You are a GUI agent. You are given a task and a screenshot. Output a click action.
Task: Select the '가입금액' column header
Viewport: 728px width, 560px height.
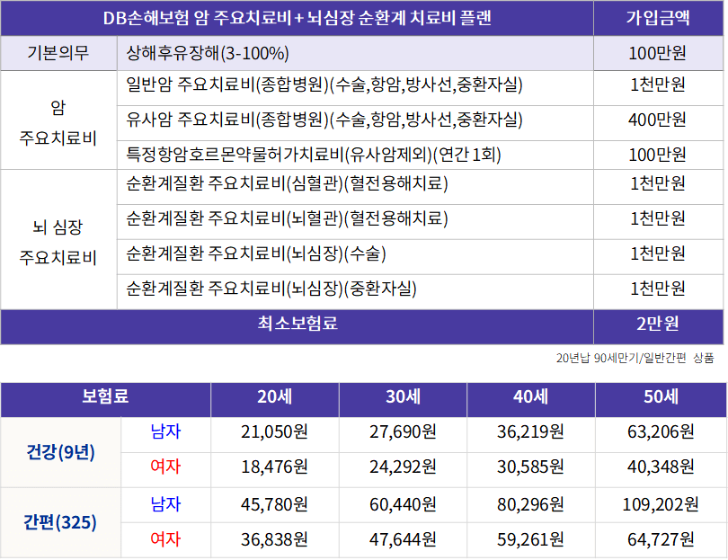pyautogui.click(x=658, y=18)
